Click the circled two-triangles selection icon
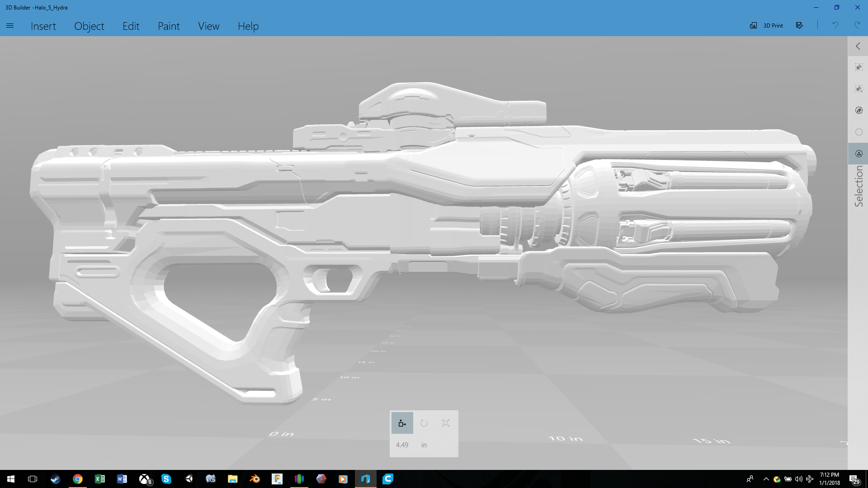The image size is (868, 488). 859,111
